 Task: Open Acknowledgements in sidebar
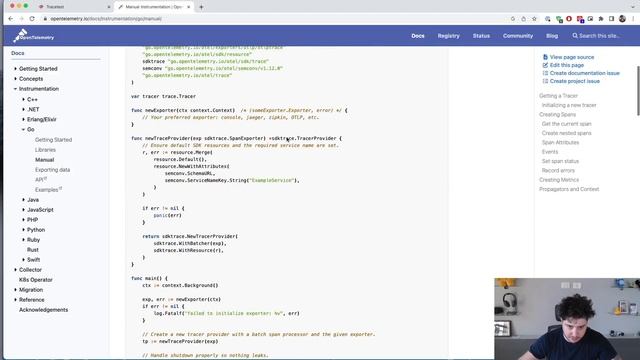[43, 310]
